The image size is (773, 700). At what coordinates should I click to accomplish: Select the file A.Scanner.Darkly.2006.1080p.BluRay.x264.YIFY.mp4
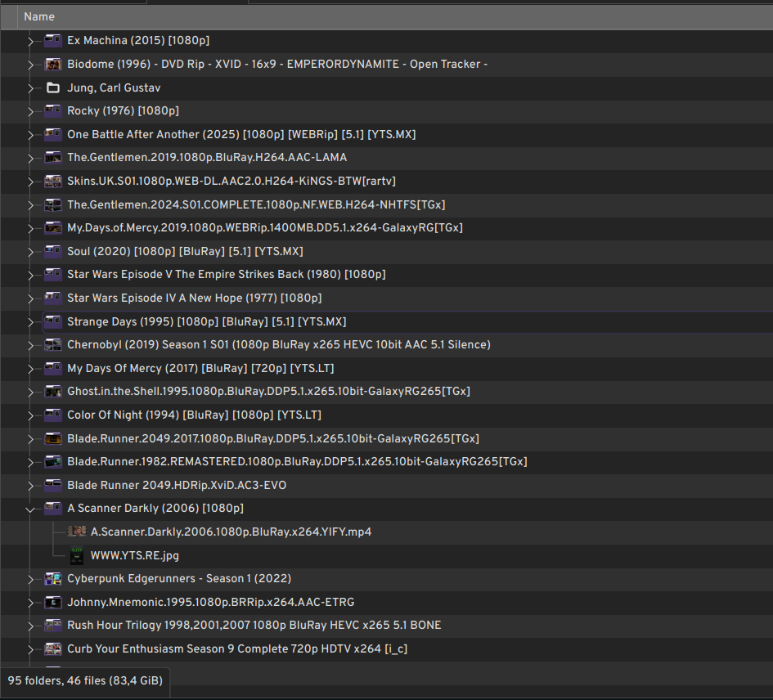coord(231,532)
